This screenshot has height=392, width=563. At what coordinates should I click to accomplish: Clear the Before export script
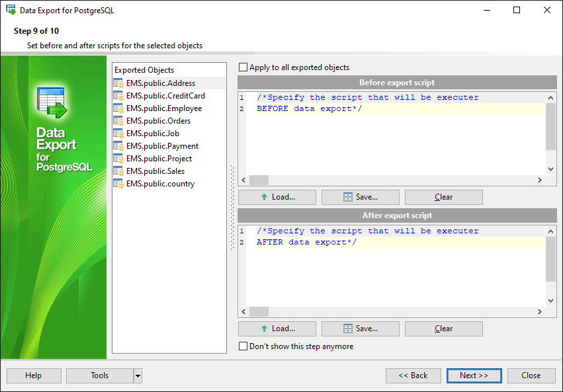coord(443,197)
